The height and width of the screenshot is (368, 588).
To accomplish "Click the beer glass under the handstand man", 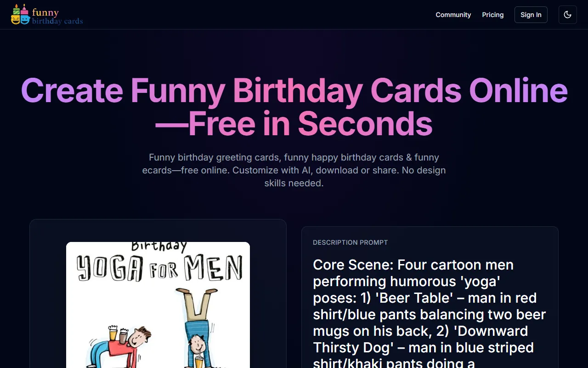I will click(x=199, y=361).
